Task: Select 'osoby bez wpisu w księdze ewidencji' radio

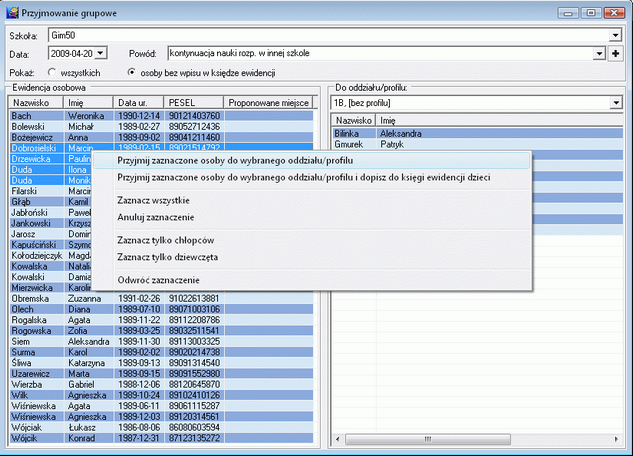Action: (x=131, y=72)
